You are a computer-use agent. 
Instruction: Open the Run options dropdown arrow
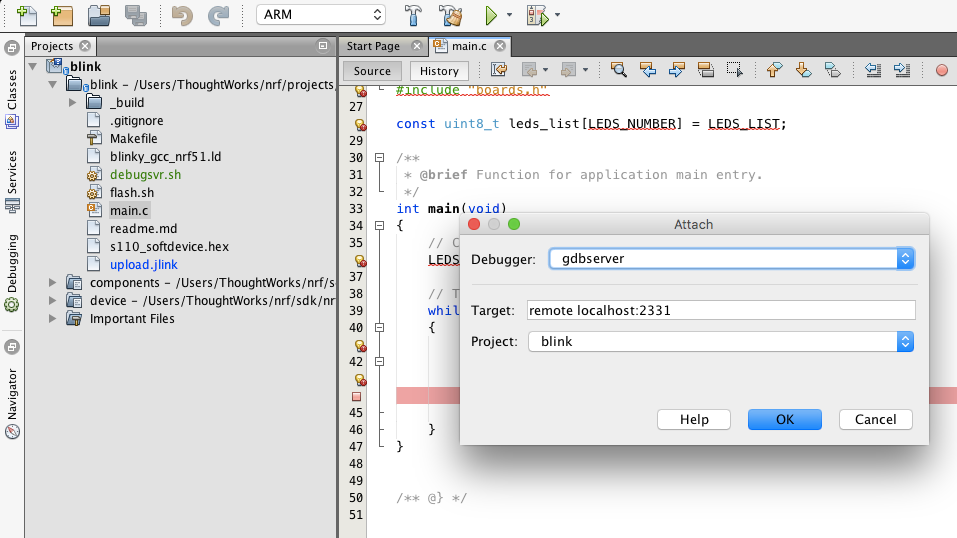509,15
